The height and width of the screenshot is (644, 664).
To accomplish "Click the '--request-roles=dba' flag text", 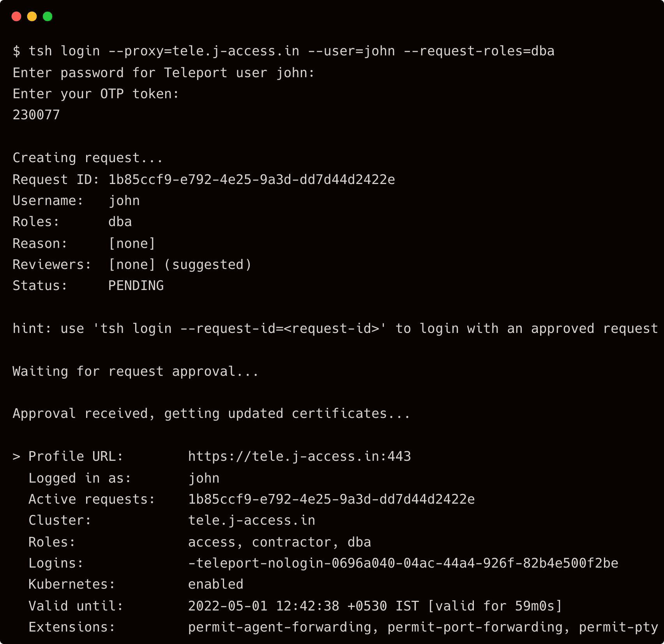I will coord(479,51).
